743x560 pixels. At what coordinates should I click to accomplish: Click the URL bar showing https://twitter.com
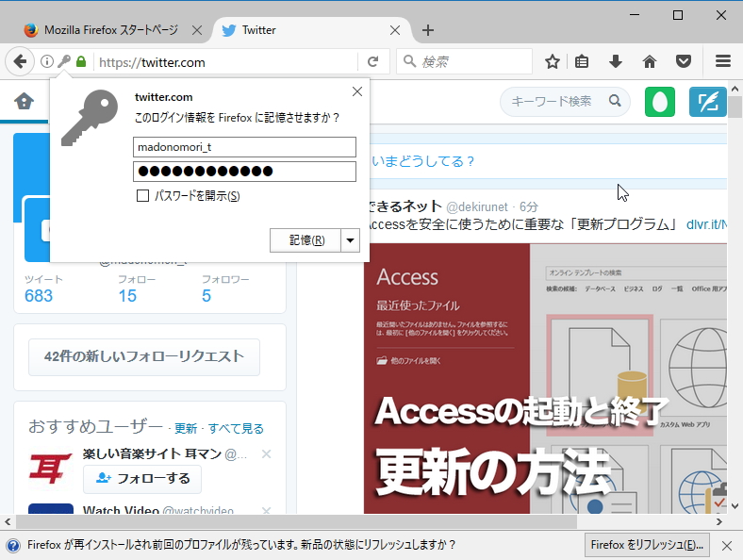(x=225, y=62)
